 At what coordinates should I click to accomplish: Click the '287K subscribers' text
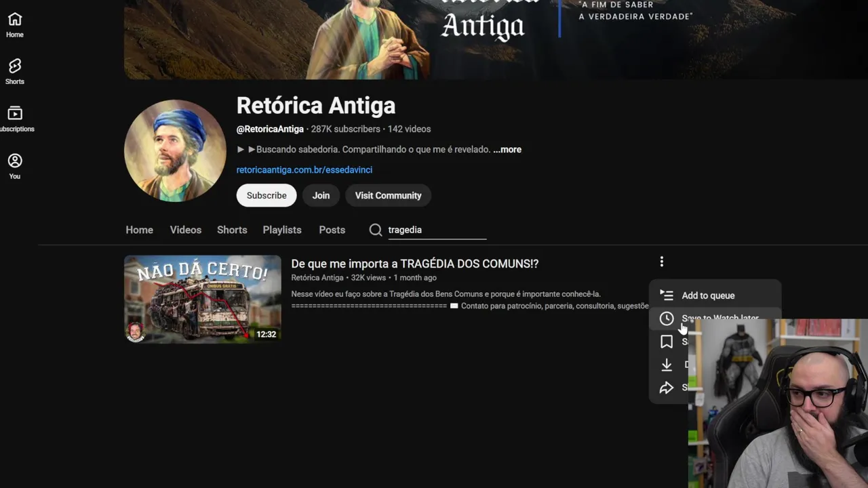[346, 129]
